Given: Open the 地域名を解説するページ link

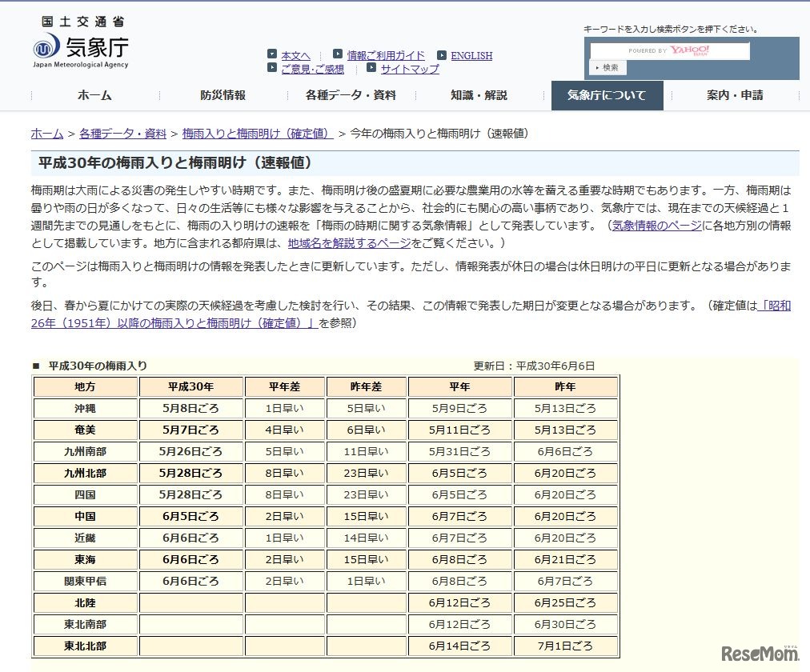Looking at the screenshot, I should (349, 243).
